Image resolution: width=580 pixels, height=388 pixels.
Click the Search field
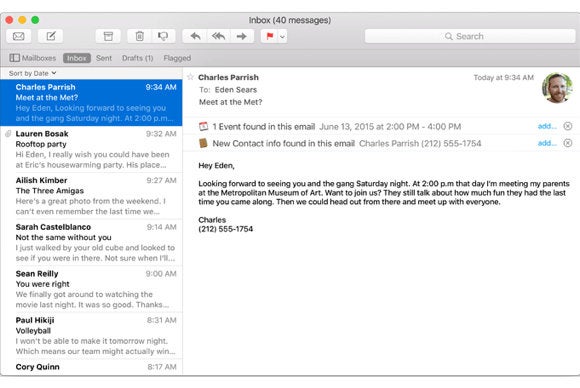pos(470,36)
